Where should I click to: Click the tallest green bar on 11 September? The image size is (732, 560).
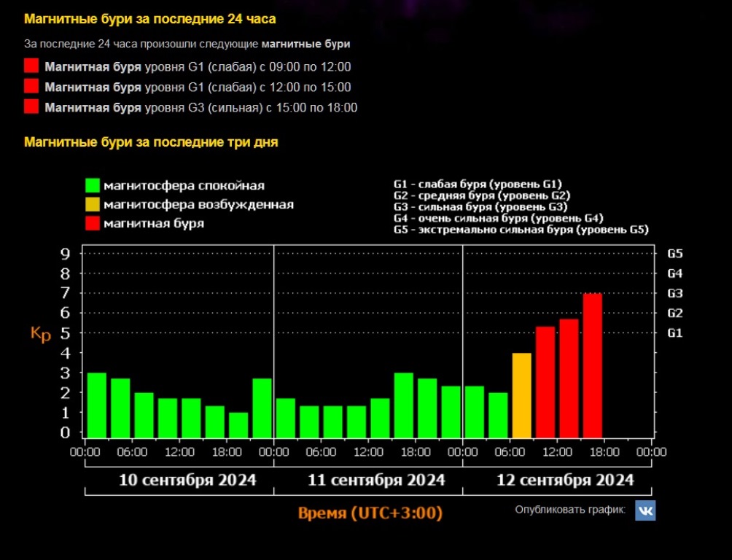tap(404, 405)
